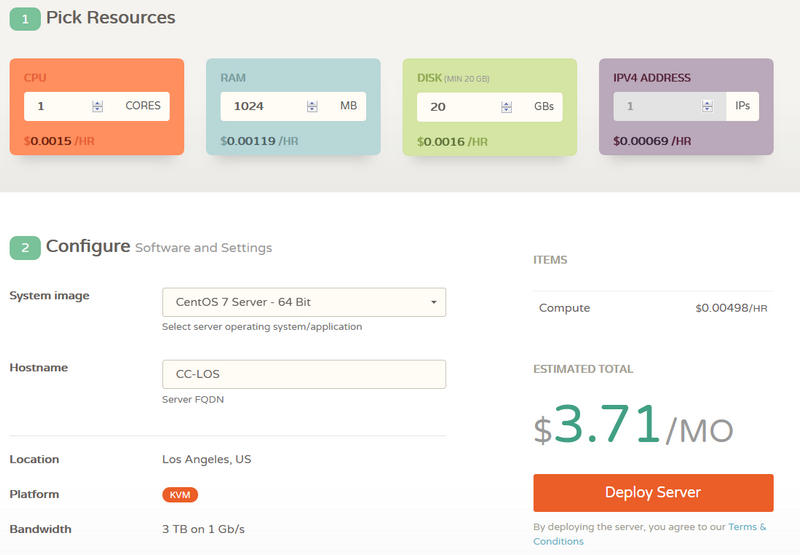
Task: Click the Compute item row
Action: 653,308
